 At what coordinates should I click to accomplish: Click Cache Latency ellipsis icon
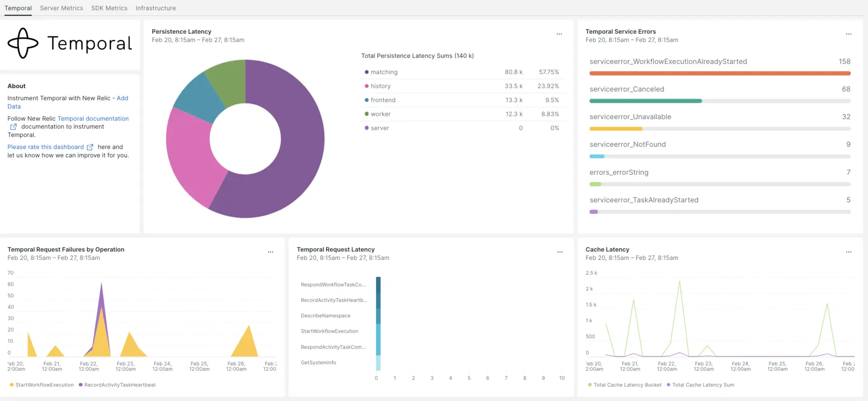[x=849, y=252]
